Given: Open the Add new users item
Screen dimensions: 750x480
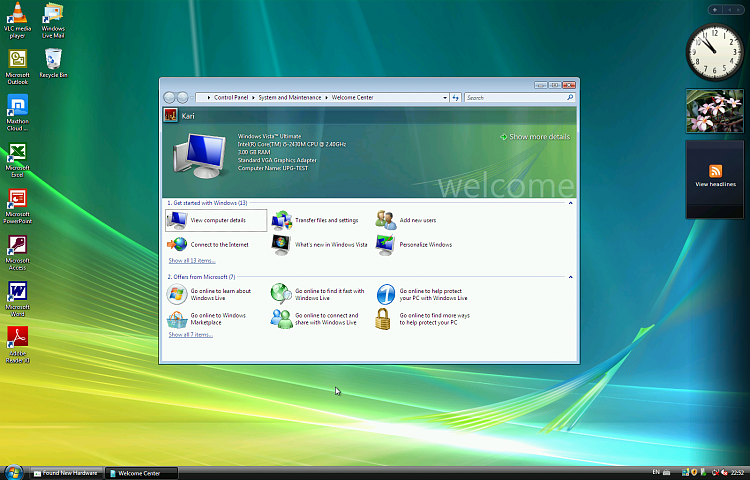Looking at the screenshot, I should [406, 220].
